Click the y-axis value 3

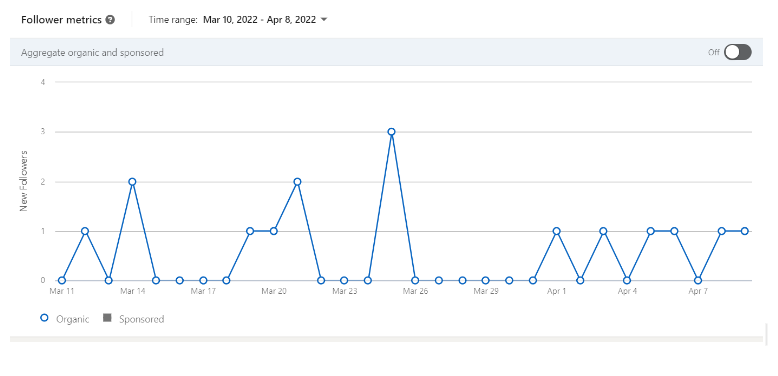pos(43,132)
